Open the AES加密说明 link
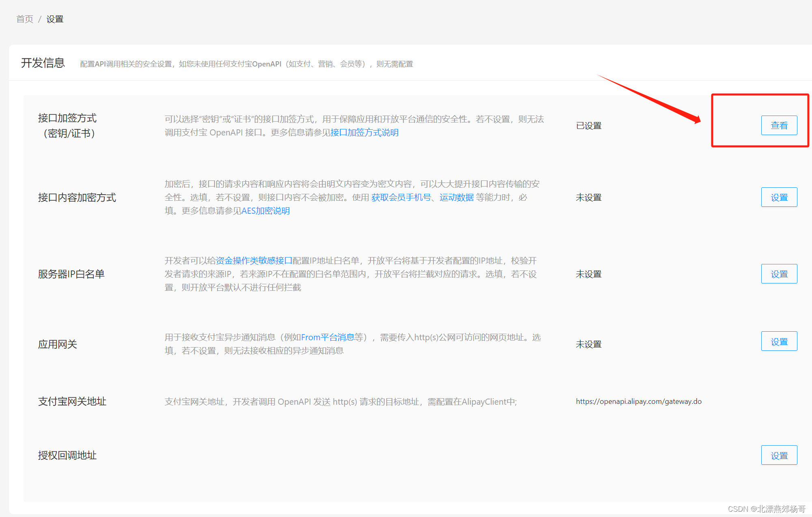The height and width of the screenshot is (517, 812). click(265, 211)
